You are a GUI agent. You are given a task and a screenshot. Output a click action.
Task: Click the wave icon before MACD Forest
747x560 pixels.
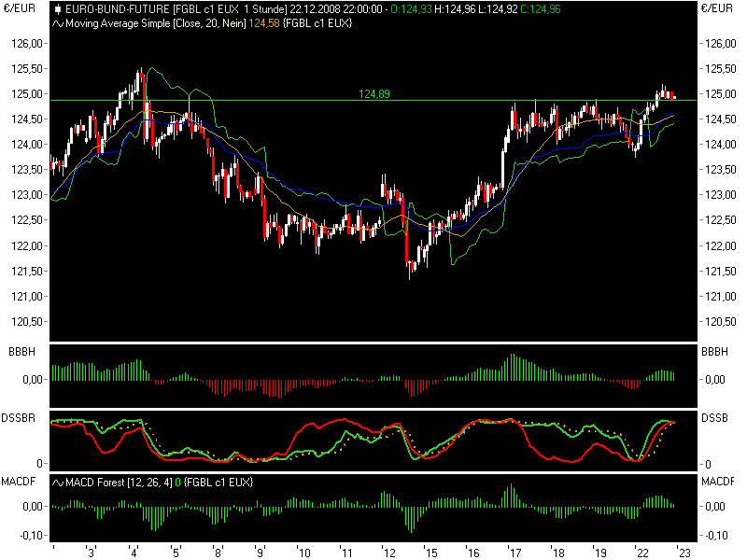(58, 483)
